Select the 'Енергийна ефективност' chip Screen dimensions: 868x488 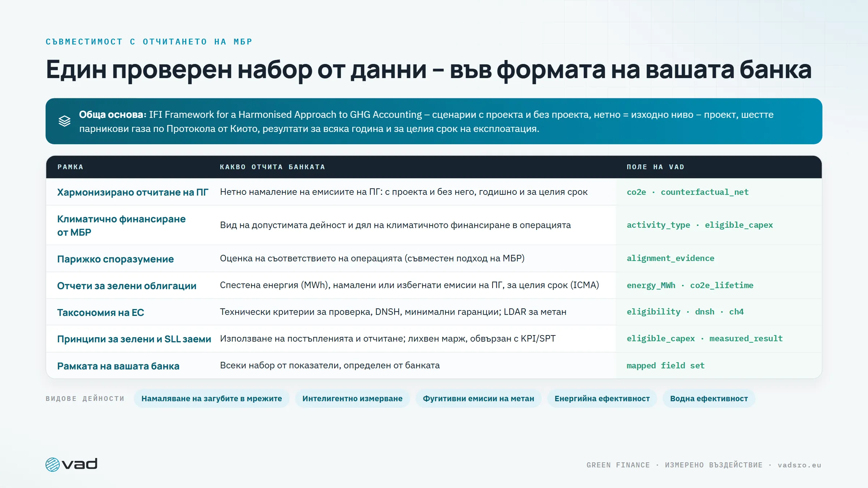[x=602, y=398]
